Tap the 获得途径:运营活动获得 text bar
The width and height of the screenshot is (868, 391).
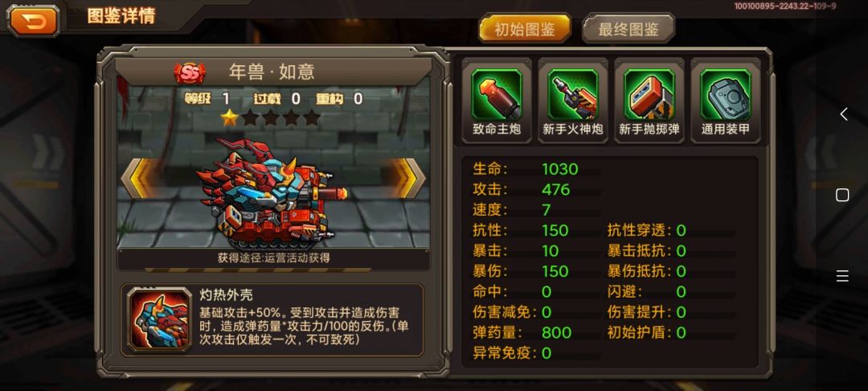coord(273,257)
